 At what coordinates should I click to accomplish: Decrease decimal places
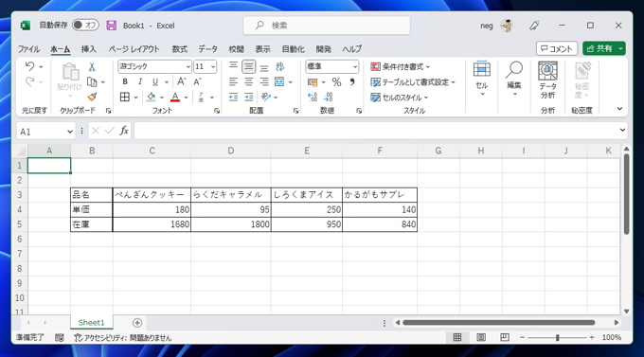coord(329,97)
